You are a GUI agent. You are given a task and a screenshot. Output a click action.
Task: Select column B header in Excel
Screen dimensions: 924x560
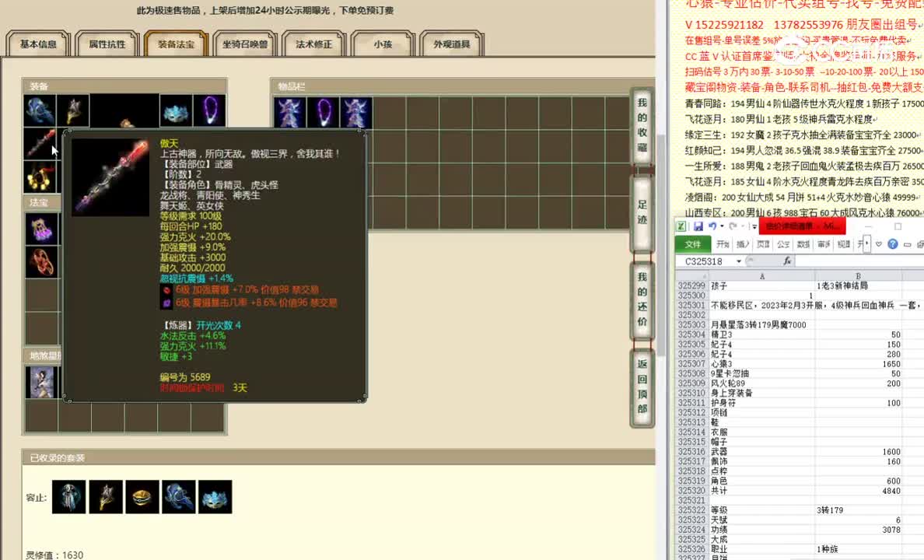[x=858, y=276]
